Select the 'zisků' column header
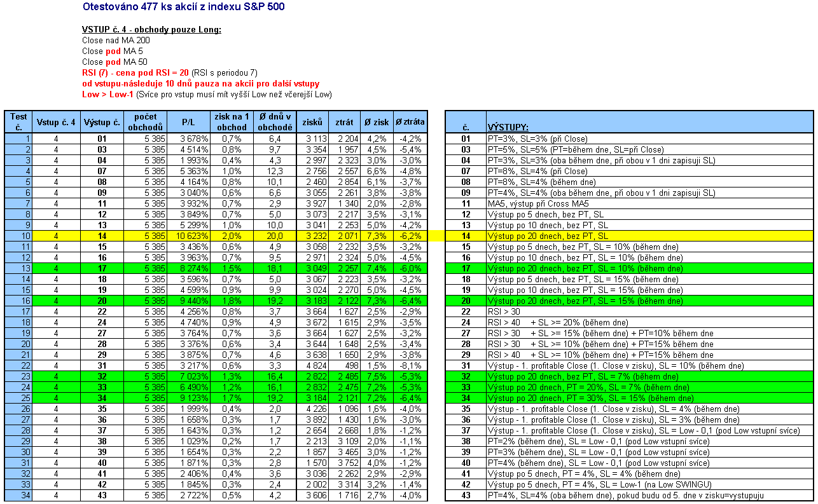Image resolution: width=818 pixels, height=504 pixels. (x=312, y=122)
